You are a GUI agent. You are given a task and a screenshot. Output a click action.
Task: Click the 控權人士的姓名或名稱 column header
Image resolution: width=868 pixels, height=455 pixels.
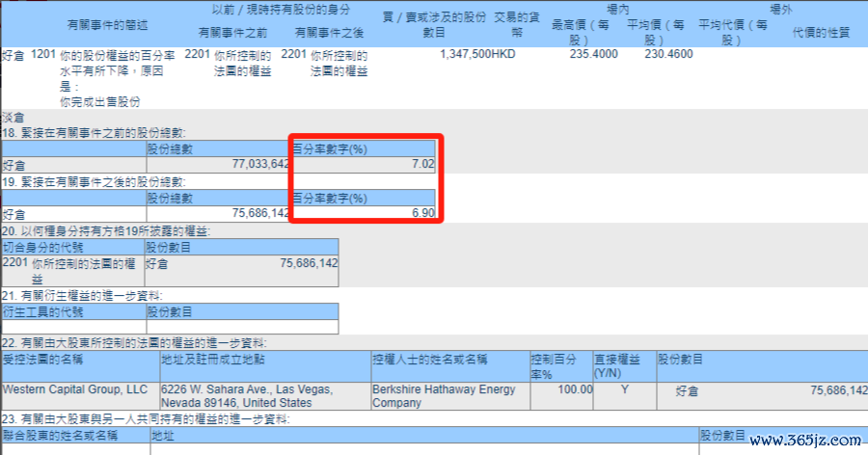(x=430, y=359)
